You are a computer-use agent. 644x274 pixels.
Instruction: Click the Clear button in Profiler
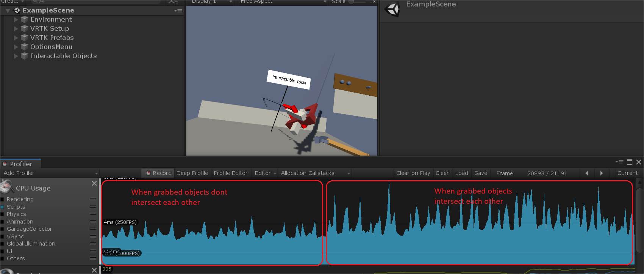(x=442, y=173)
